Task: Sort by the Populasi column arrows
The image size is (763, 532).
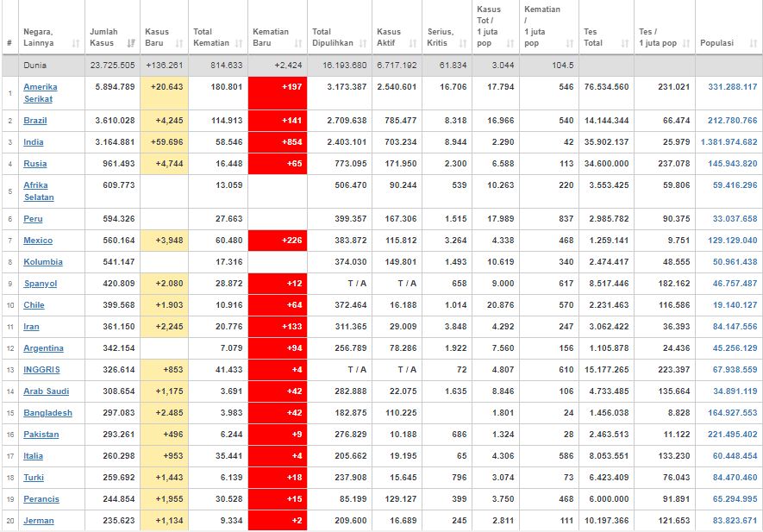Action: pos(754,43)
